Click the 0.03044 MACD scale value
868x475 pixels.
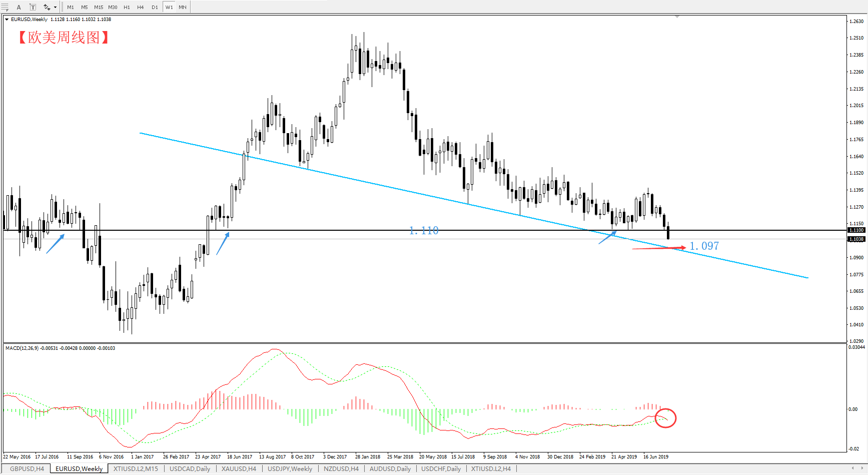click(857, 347)
